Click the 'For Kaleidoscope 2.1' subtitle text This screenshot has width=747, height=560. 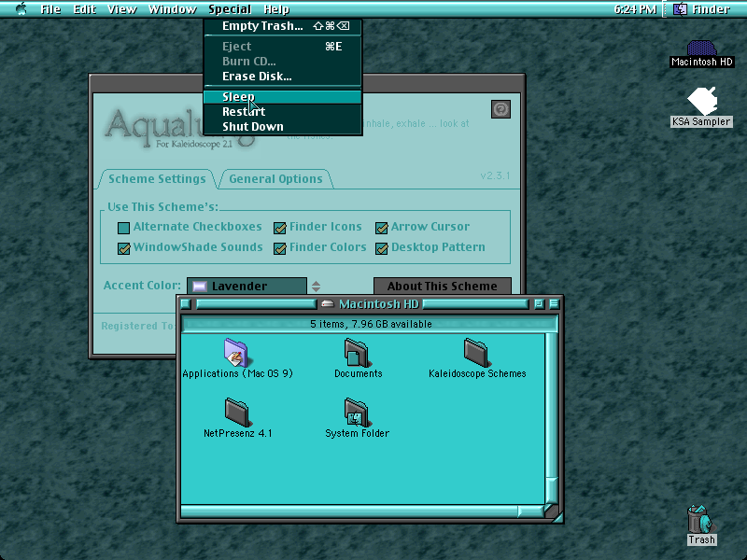pyautogui.click(x=194, y=144)
